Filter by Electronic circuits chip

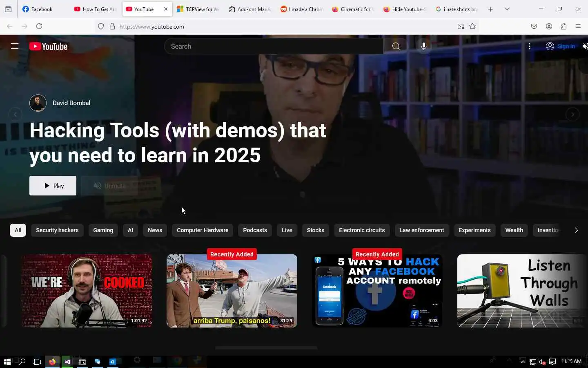[x=362, y=230]
